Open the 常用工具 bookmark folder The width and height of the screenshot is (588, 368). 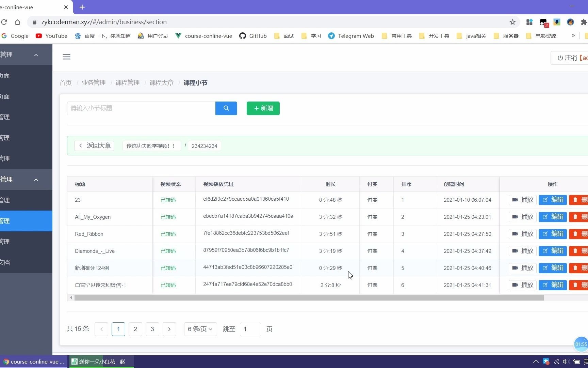coord(397,36)
